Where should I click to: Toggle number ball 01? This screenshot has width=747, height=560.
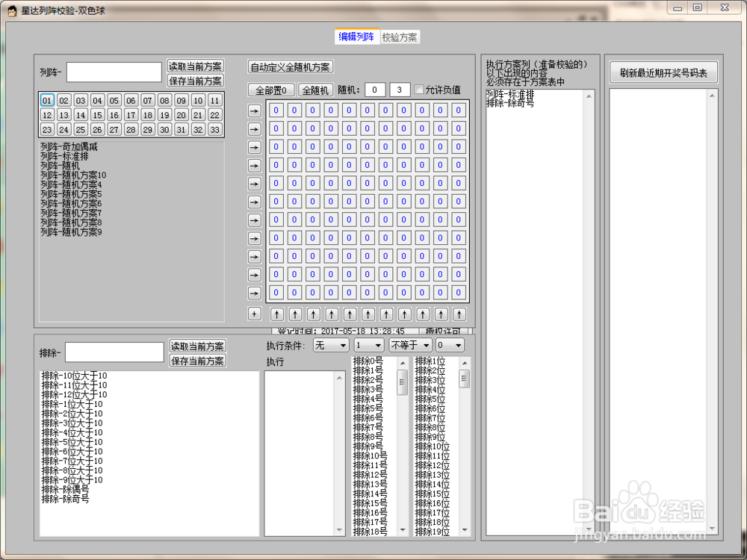click(x=46, y=100)
